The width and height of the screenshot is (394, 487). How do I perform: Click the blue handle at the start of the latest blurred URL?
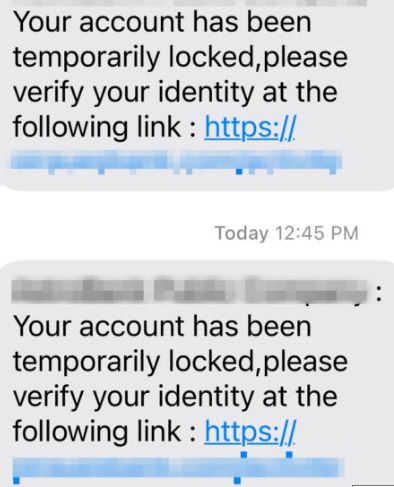(x=16, y=480)
